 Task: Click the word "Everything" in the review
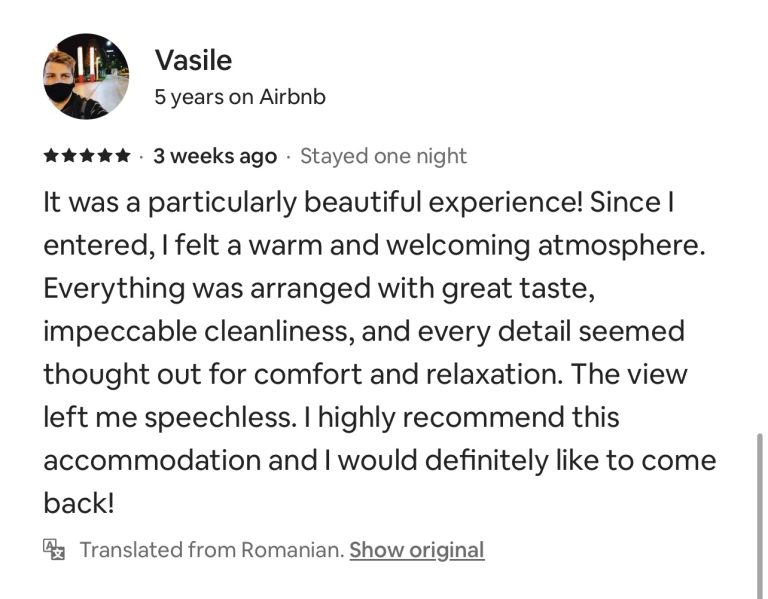114,288
